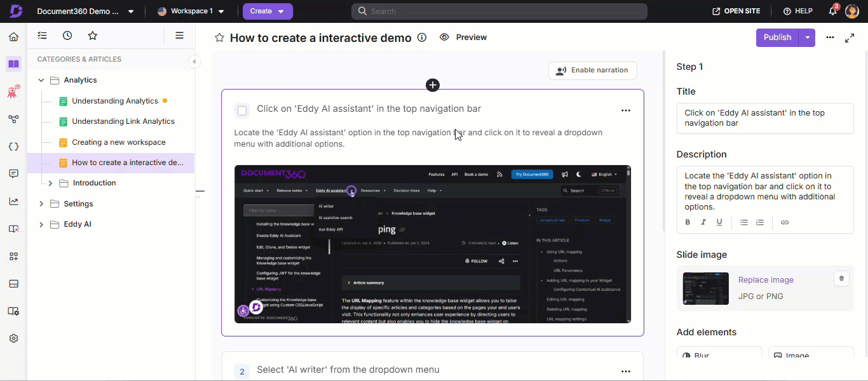This screenshot has height=381, width=868.
Task: Toggle bold formatting in description
Action: tap(688, 222)
